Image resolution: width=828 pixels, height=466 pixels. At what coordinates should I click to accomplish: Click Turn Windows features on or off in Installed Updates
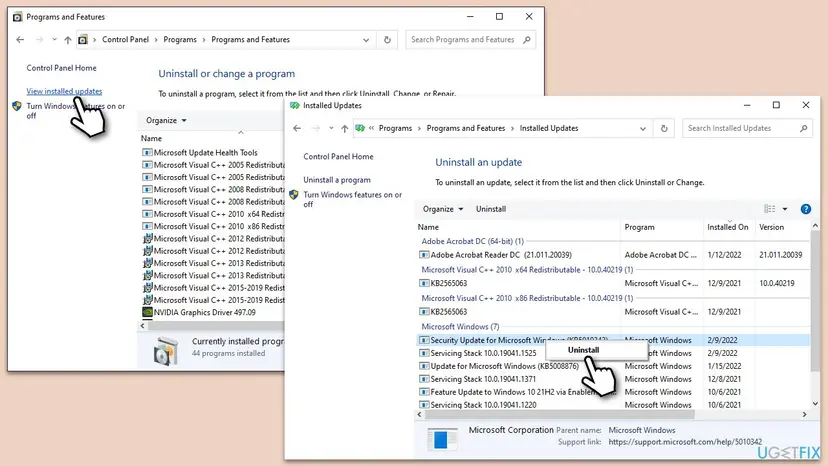click(x=352, y=200)
